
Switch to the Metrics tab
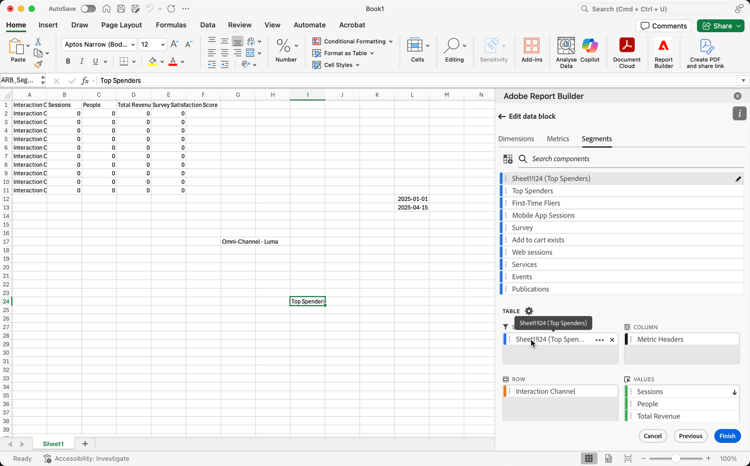pyautogui.click(x=558, y=139)
